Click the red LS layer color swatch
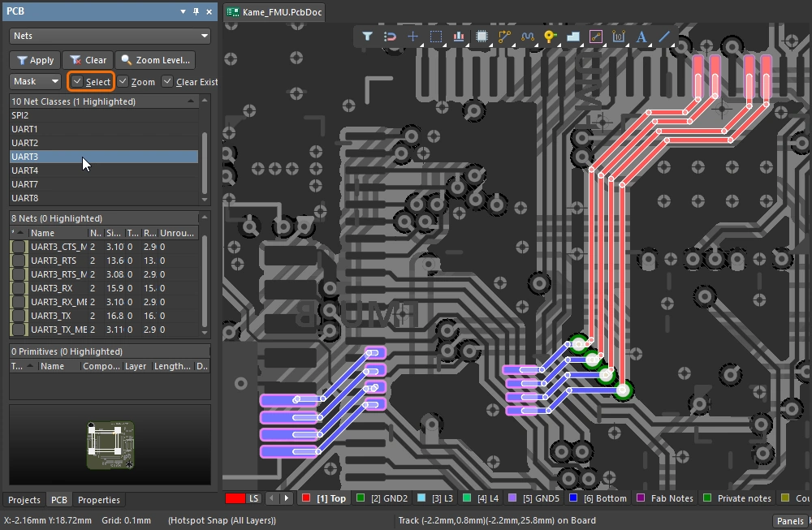 235,498
